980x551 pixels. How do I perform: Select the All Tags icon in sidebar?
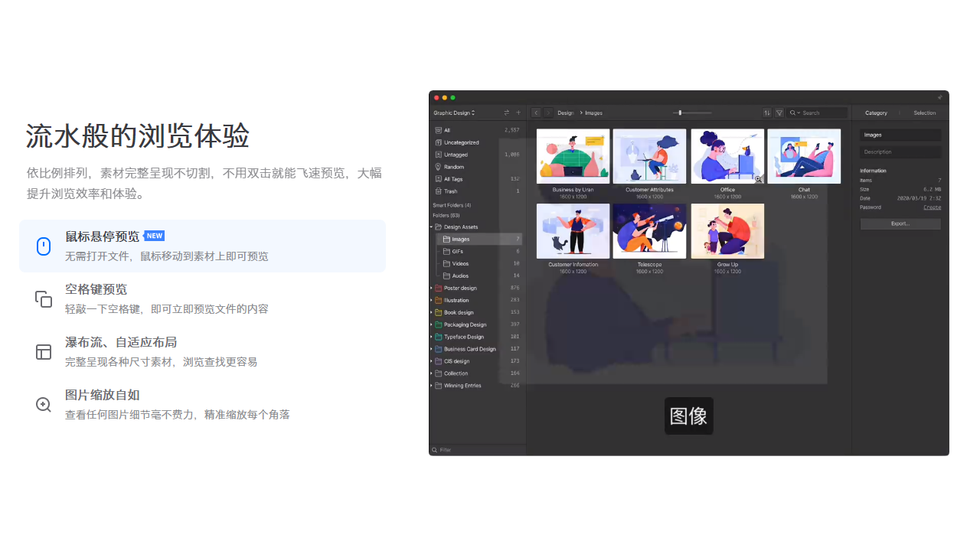[x=439, y=178]
